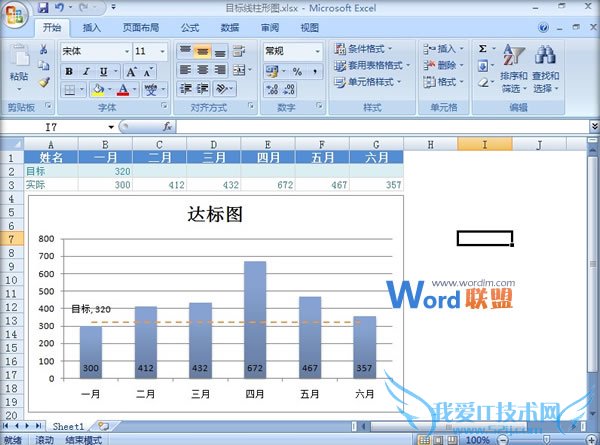
Task: Switch to 审阅 ribbon tab
Action: 270,28
